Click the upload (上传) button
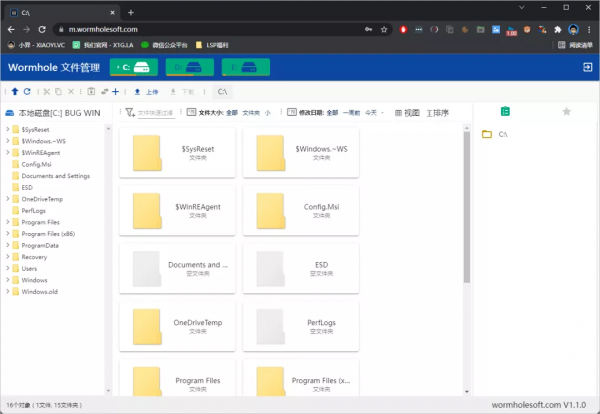The width and height of the screenshot is (600, 414). coord(147,91)
